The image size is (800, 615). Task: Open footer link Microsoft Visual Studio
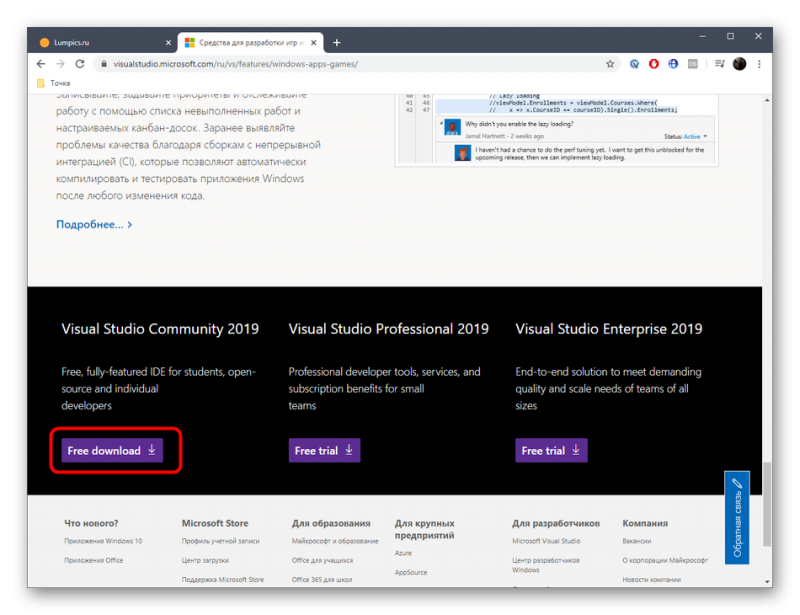pyautogui.click(x=546, y=541)
